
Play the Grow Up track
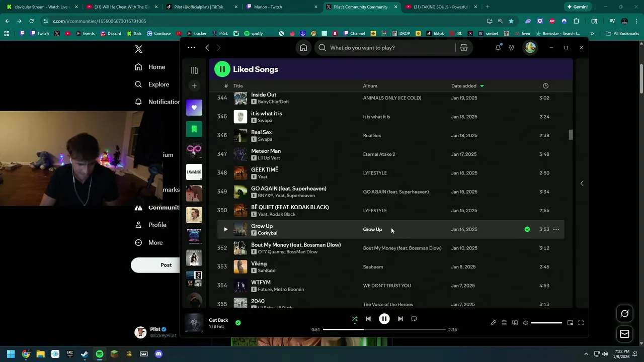225,229
